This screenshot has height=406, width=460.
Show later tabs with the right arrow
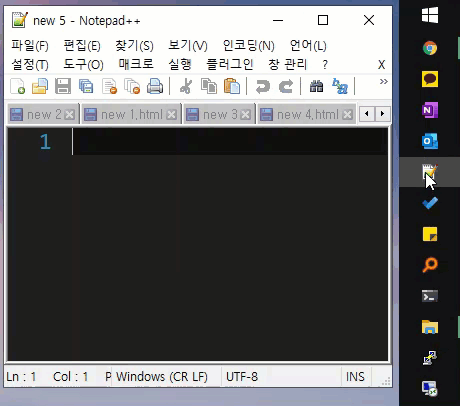coord(382,114)
